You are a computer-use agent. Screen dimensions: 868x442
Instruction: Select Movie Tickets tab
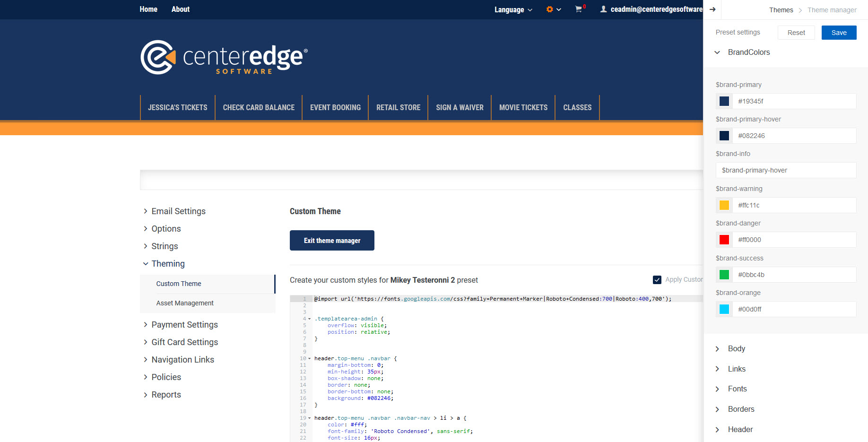click(523, 107)
